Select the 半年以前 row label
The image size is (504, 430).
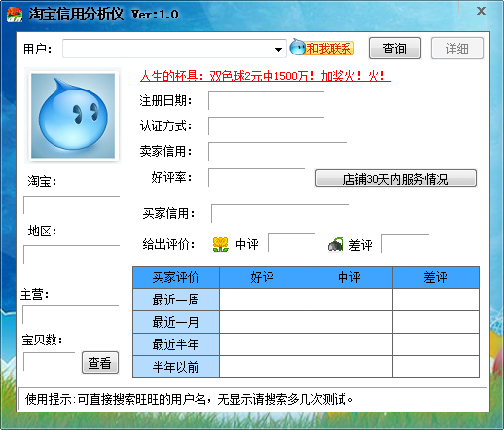176,367
